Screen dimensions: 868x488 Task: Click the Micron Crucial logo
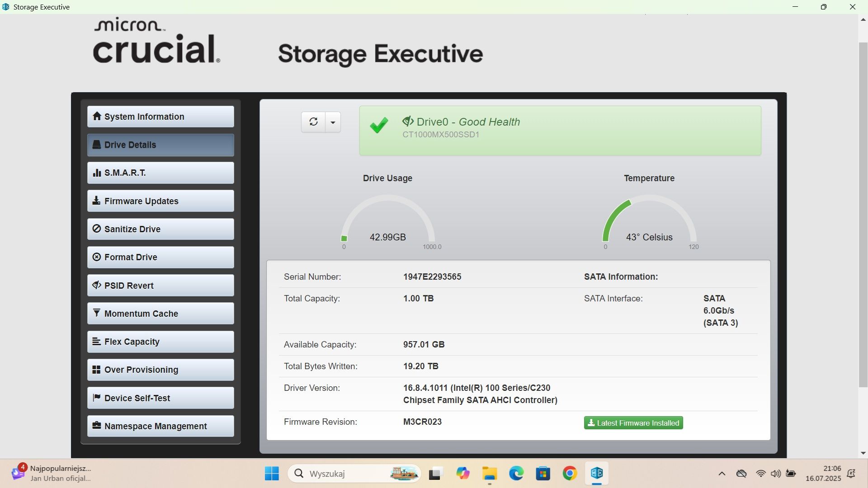pyautogui.click(x=156, y=41)
